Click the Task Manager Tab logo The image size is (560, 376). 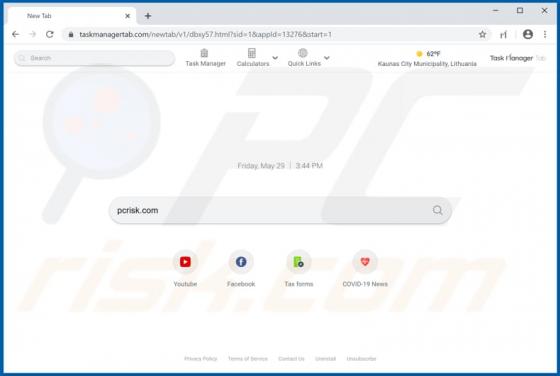517,58
